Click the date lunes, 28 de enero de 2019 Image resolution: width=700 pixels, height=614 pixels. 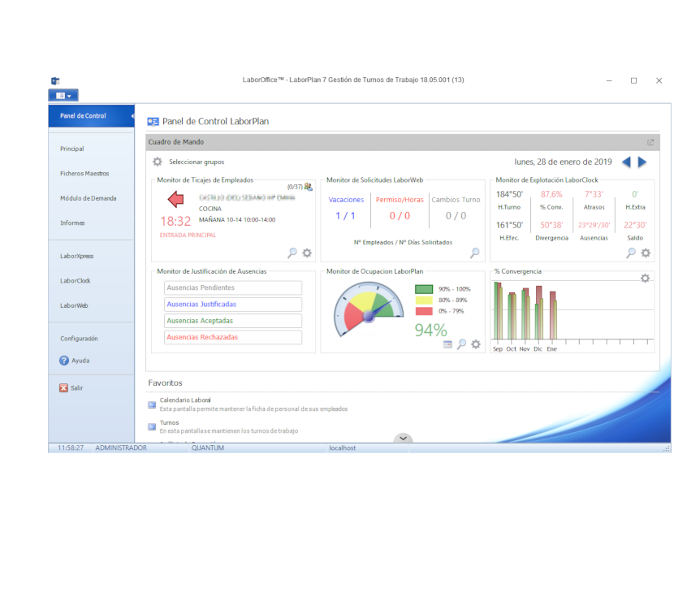tap(563, 162)
